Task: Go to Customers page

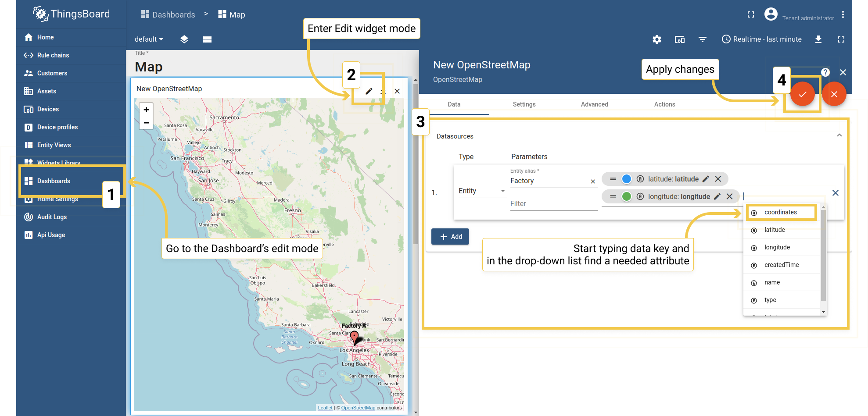Action: [x=71, y=73]
